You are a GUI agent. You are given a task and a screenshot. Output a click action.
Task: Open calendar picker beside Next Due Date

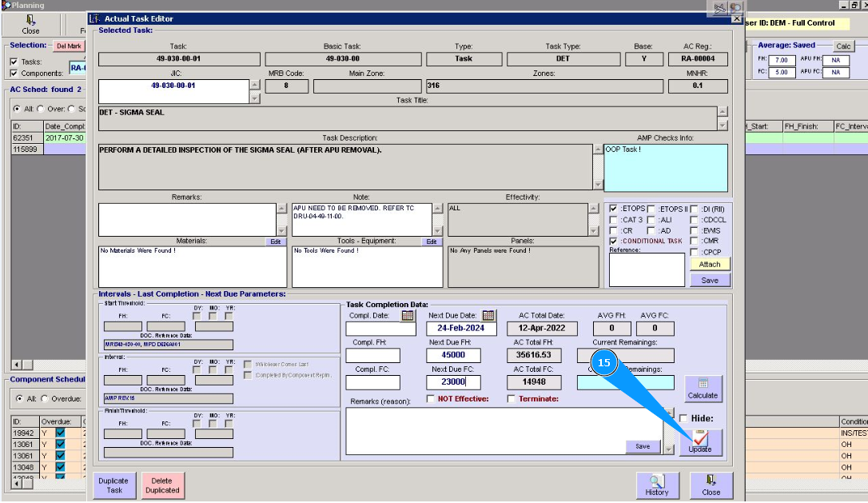[488, 316]
